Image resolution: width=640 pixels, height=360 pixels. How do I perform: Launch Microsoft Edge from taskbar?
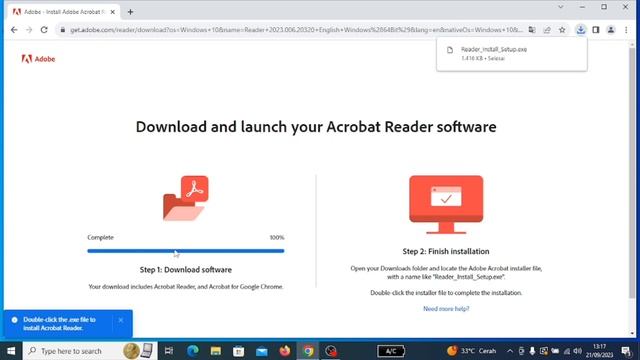pos(193,351)
